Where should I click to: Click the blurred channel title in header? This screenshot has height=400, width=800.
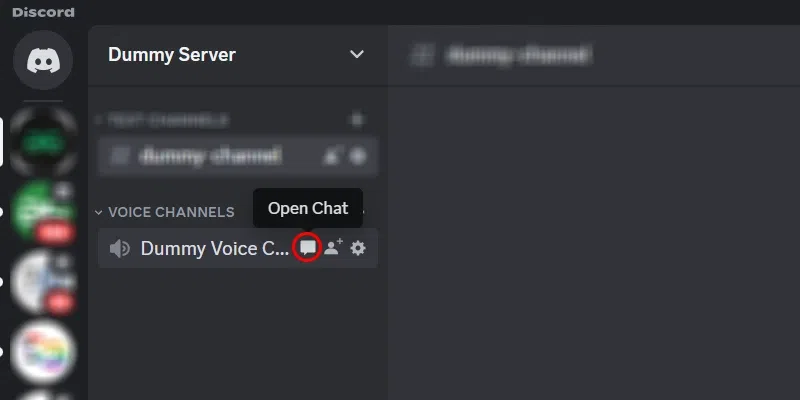[x=518, y=55]
